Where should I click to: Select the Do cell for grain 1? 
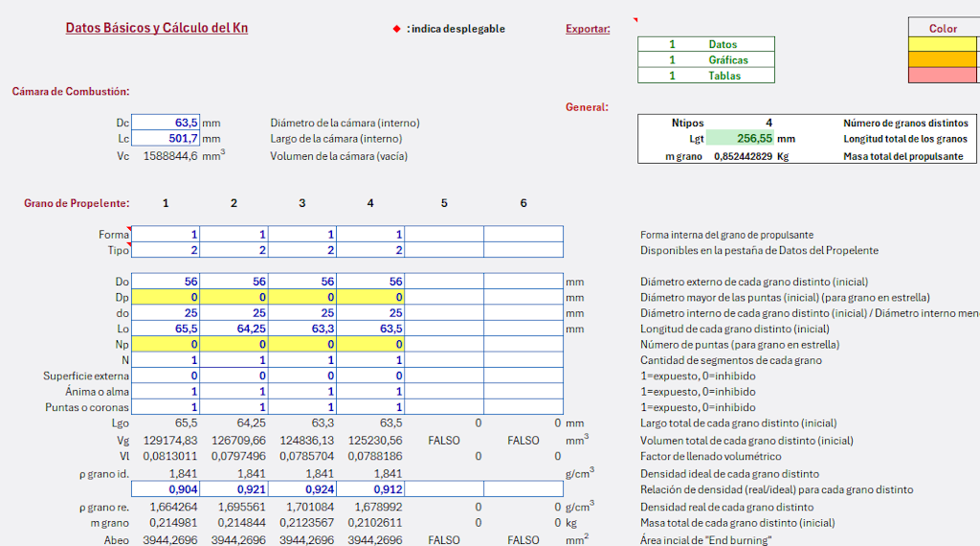tap(166, 282)
